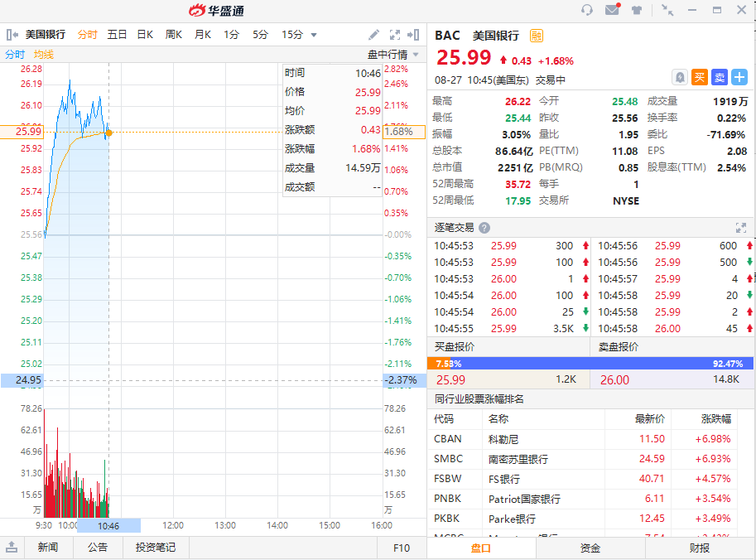Click the share upload icon
The width and height of the screenshot is (756, 560).
point(12,548)
